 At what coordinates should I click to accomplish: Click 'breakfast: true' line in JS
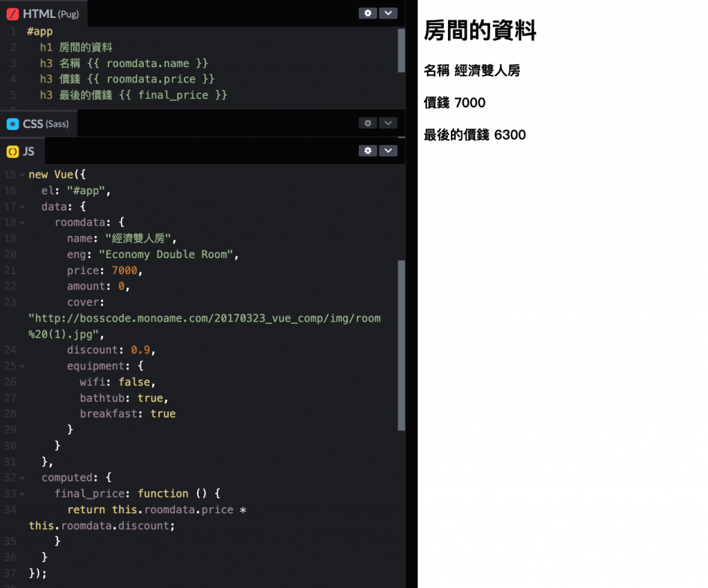coord(128,414)
